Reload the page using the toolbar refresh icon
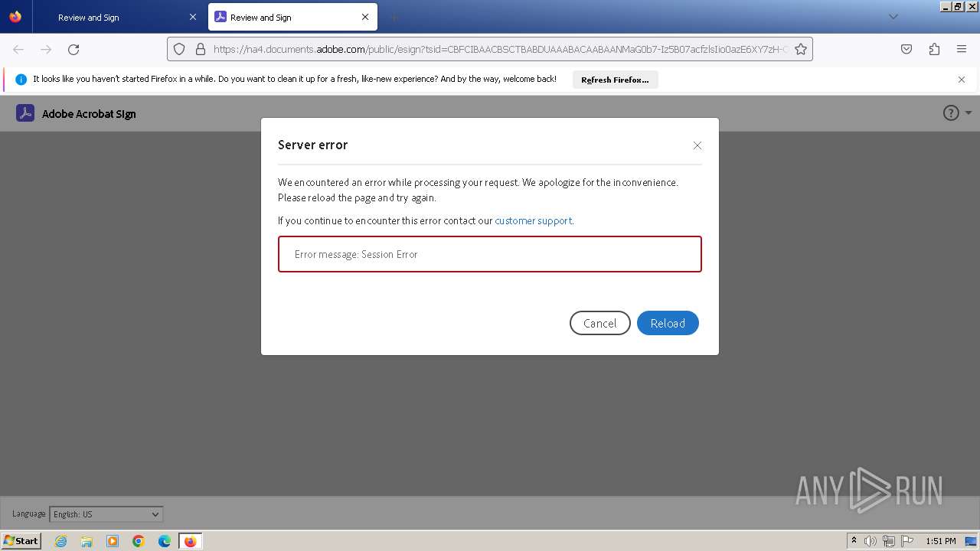 click(73, 49)
